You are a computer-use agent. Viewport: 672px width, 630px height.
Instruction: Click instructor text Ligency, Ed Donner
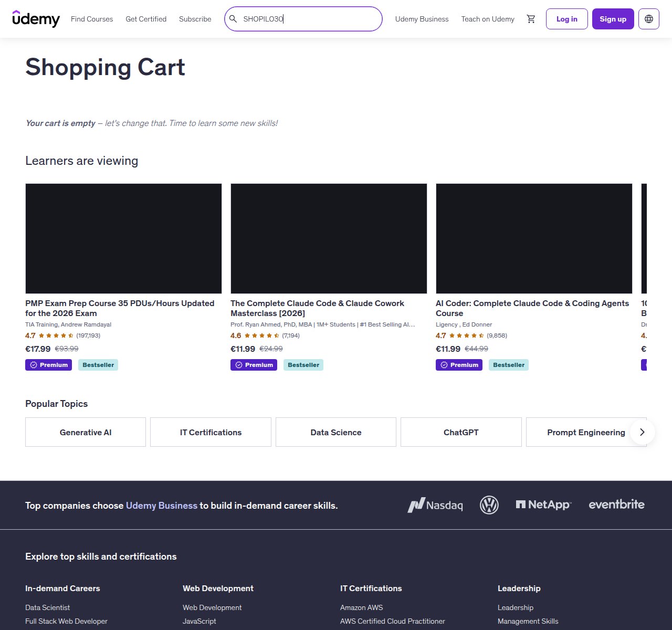pyautogui.click(x=464, y=324)
